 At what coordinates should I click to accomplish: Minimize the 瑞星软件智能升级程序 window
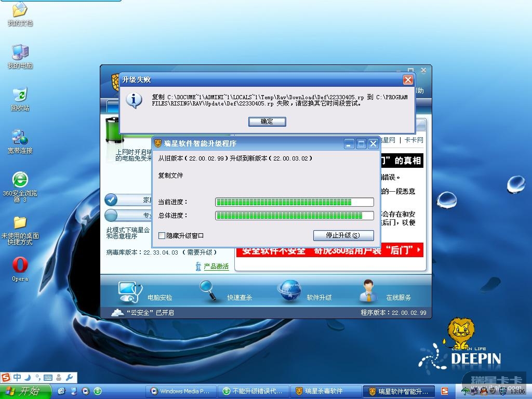(x=349, y=144)
